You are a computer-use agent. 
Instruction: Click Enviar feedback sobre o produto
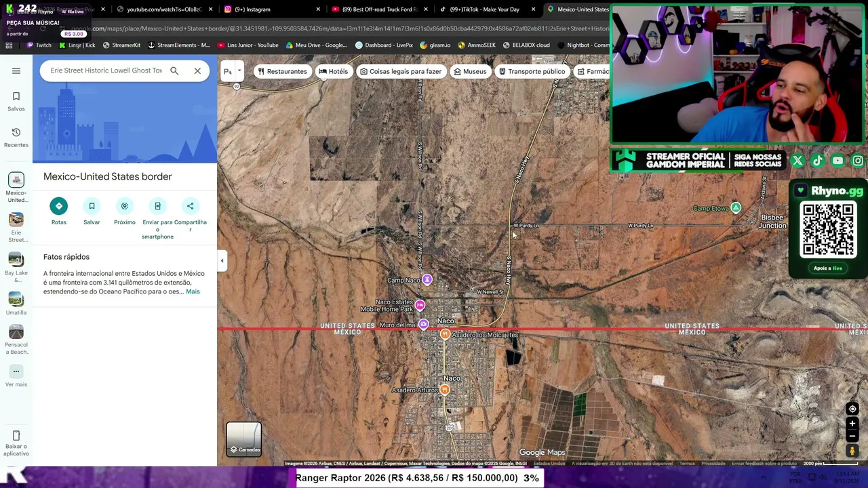764,464
